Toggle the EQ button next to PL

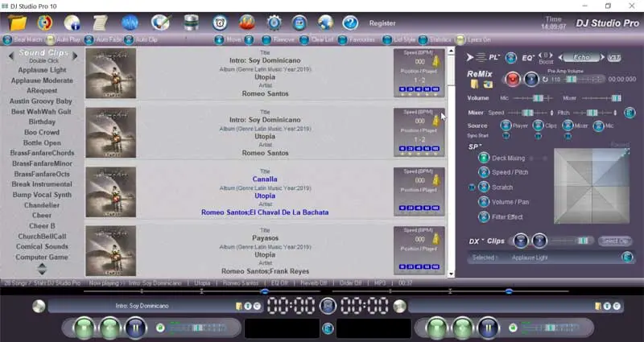point(510,58)
